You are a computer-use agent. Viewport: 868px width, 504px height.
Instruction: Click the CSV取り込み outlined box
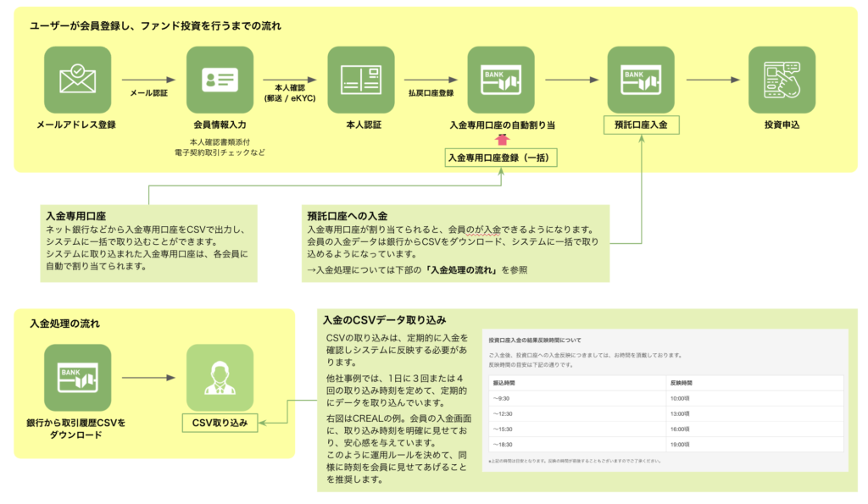220,422
